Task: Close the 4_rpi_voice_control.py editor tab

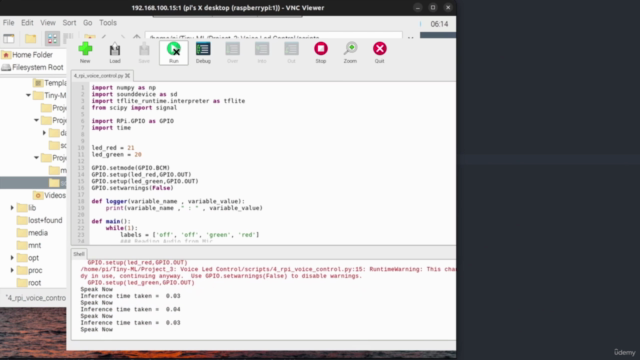Action: pyautogui.click(x=128, y=76)
